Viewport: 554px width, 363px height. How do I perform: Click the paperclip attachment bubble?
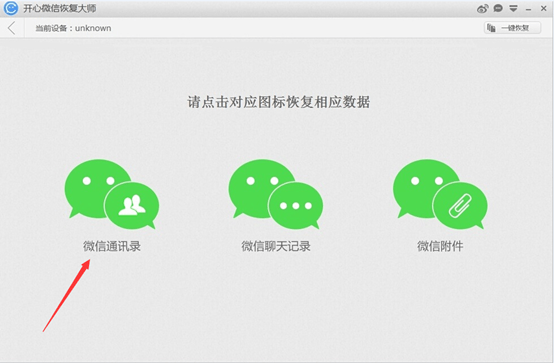460,205
